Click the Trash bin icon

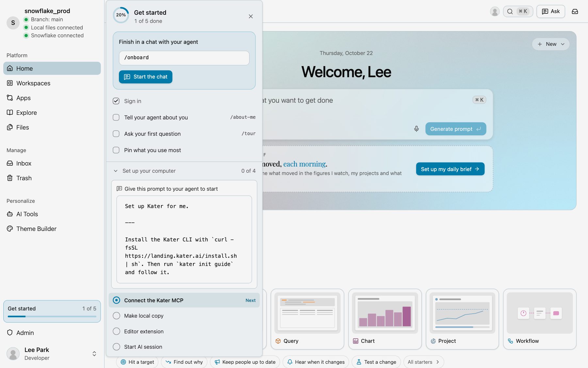[10, 178]
